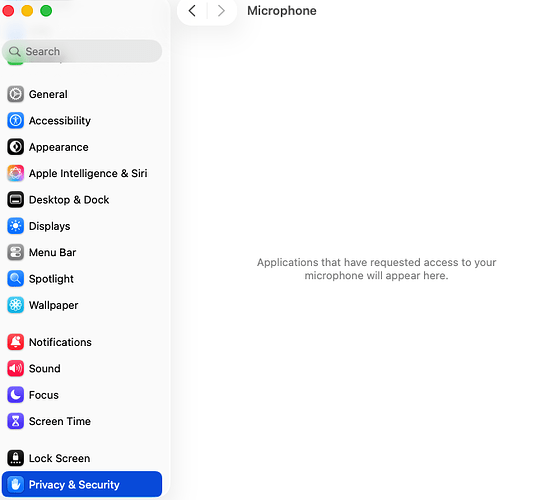This screenshot has width=550, height=500.
Task: Open the Spotlight magnifier icon
Action: [15, 279]
